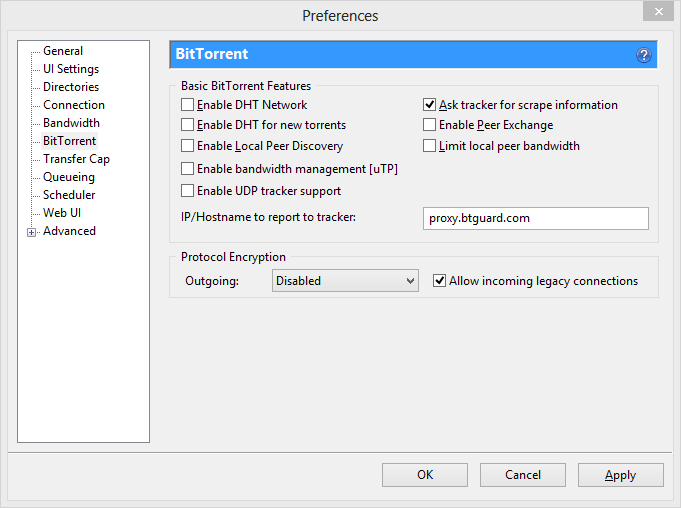Toggle Enable DHT for new torrents
Screen dimensions: 681x508
187,125
